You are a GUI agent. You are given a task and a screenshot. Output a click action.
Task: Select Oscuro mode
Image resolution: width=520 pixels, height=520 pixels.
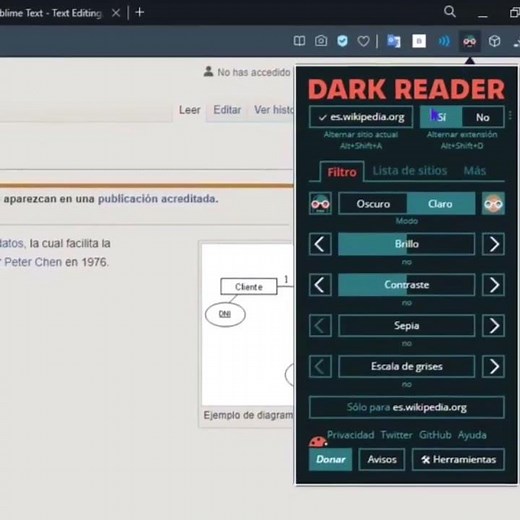coord(373,204)
